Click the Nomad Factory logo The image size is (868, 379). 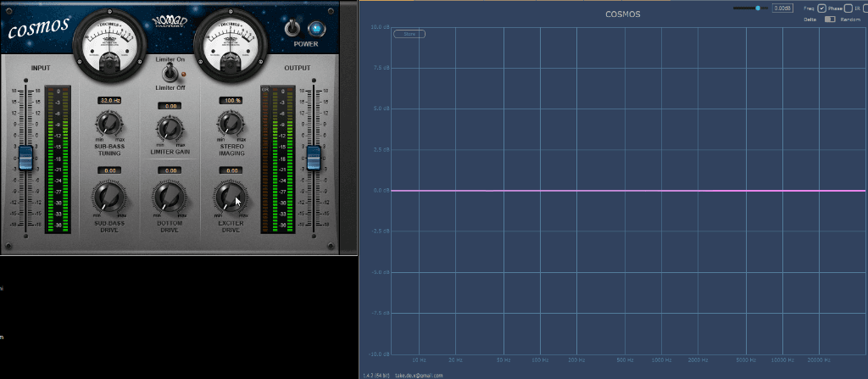coord(170,22)
